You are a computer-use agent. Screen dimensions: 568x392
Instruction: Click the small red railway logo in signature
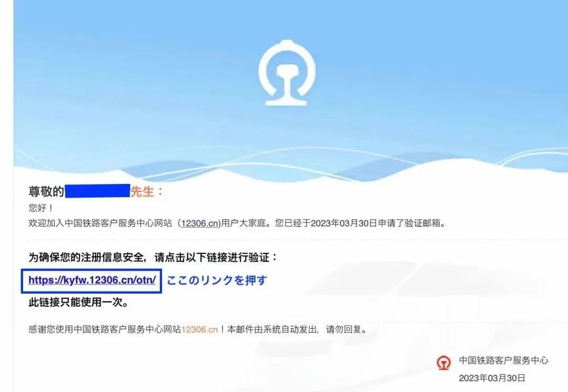tap(443, 363)
